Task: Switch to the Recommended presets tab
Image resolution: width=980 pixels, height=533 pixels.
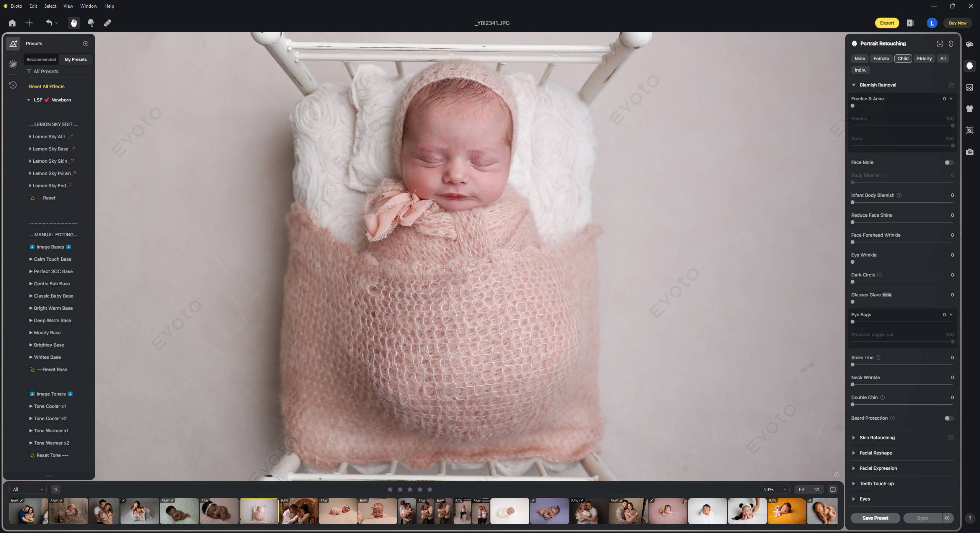Action: pos(41,59)
